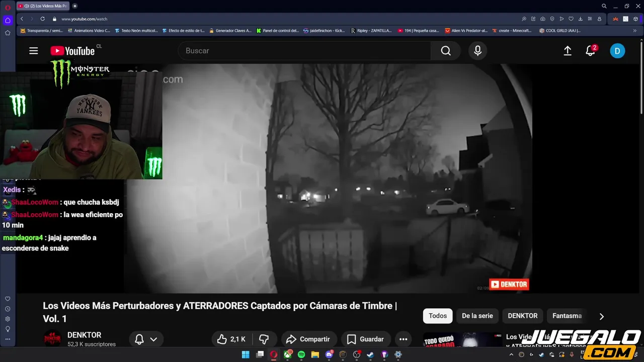The image size is (644, 362).
Task: Open Opera sidebar bookmarks star
Action: pyautogui.click(x=8, y=33)
